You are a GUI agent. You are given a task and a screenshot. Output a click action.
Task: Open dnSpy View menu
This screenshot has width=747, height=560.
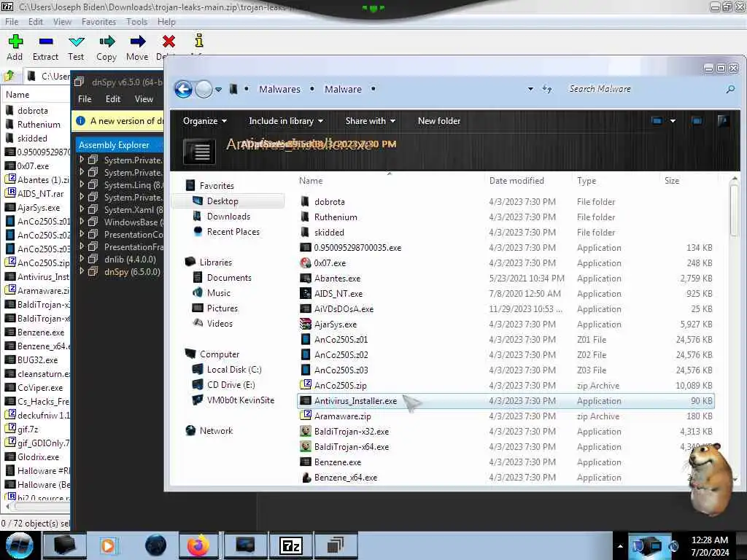[x=144, y=99]
